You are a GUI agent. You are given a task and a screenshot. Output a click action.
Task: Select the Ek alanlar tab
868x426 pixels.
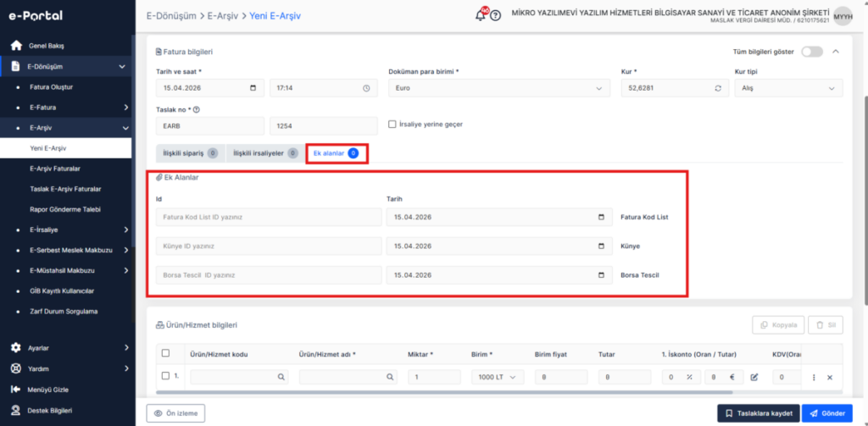337,153
